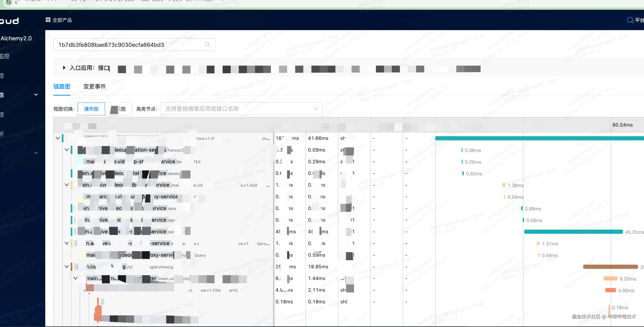Switch to the 变更事件 tab
The height and width of the screenshot is (327, 644).
[95, 87]
